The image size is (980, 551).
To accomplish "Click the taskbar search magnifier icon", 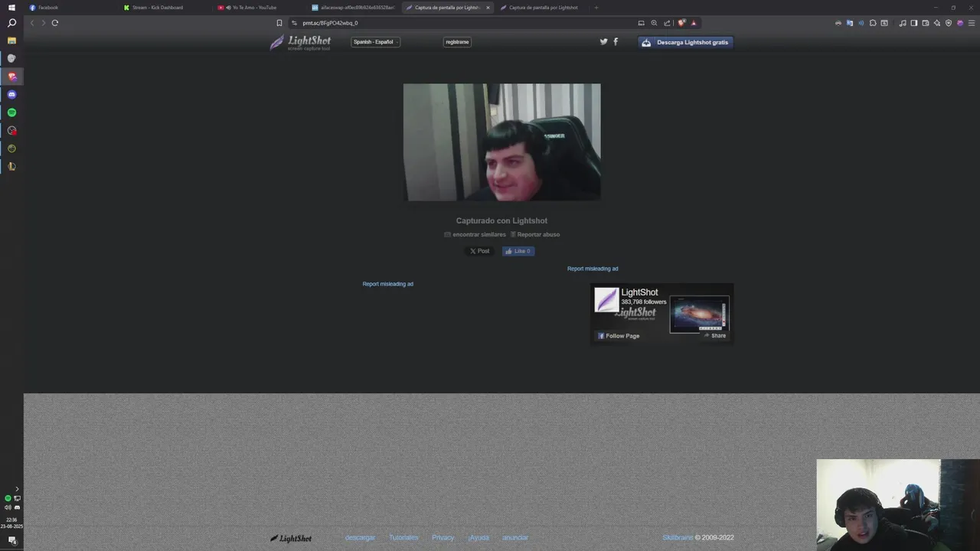I will point(11,23).
